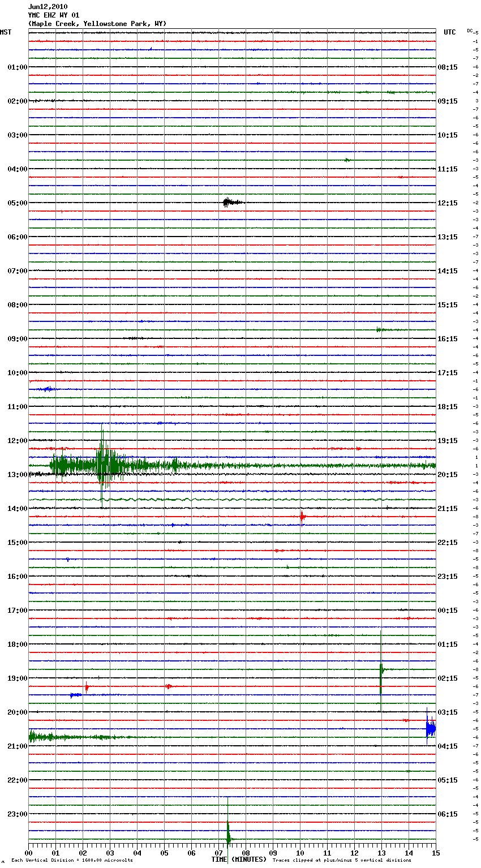Click the tall green spike above the 19:00 trace
Image resolution: width=481 pixels, height=868 pixels.
click(x=381, y=670)
